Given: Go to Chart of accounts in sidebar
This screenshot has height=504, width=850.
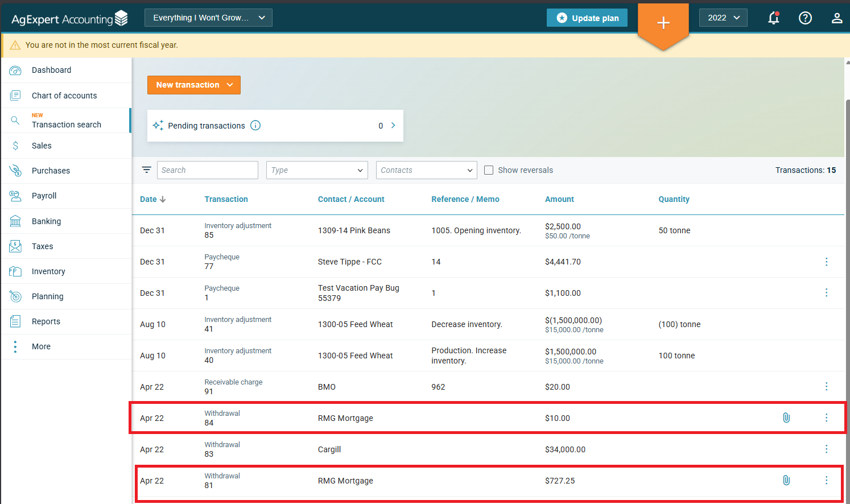Looking at the screenshot, I should coord(64,96).
